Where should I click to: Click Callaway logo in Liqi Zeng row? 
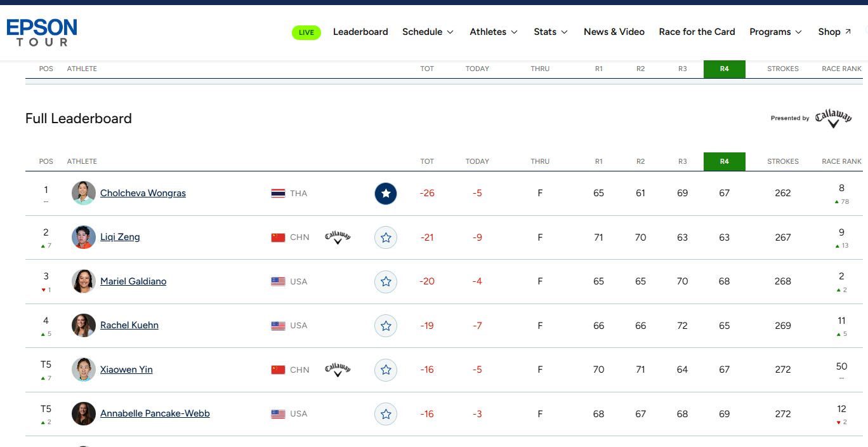tap(338, 237)
